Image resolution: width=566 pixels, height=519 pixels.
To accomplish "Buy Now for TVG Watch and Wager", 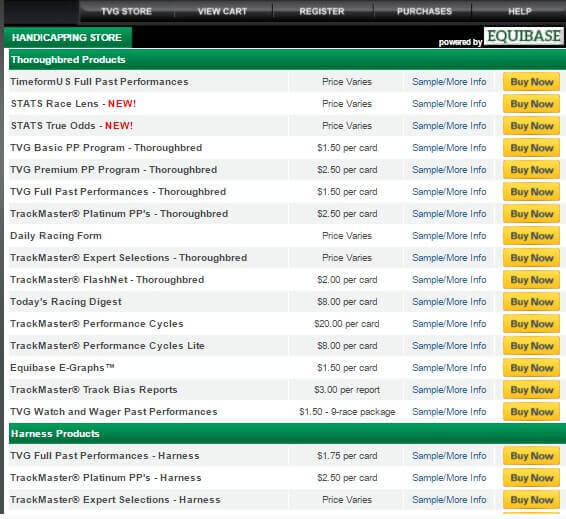I will [531, 412].
